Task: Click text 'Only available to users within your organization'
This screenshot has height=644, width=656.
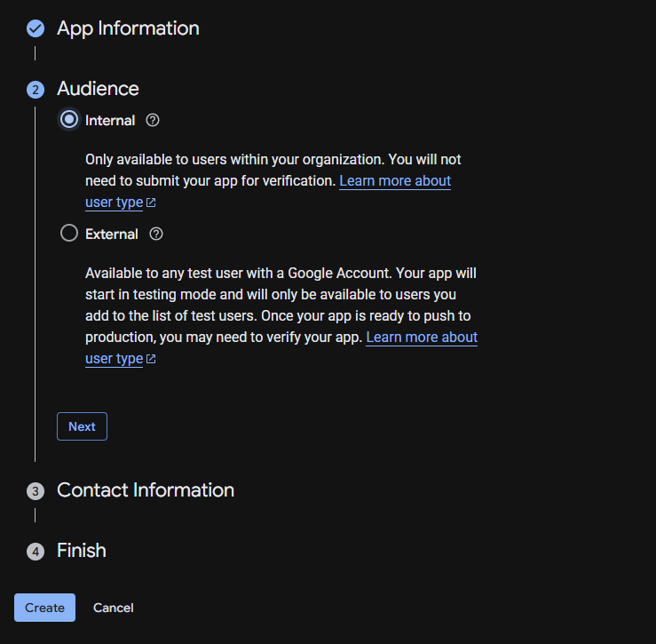Action: (234, 160)
